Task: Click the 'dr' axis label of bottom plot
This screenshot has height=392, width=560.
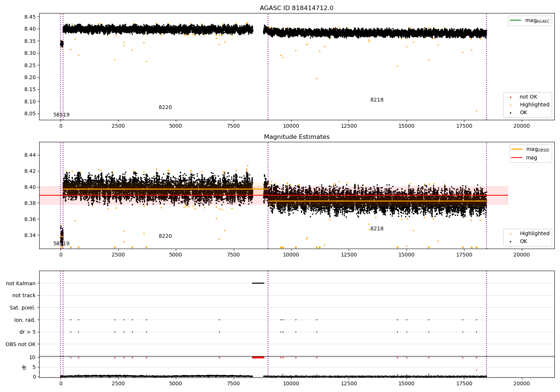Action: tap(24, 367)
